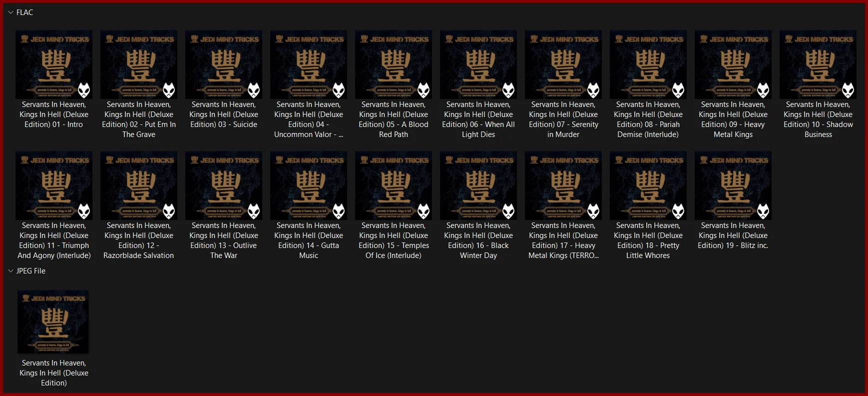The image size is (868, 396).
Task: Select 08 - Pariah Demise (Interlude) icon
Action: [648, 64]
